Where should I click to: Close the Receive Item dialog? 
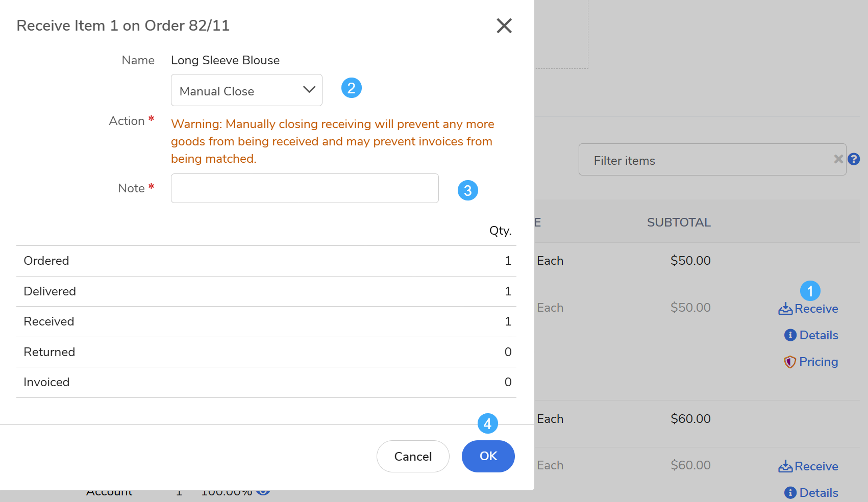[x=504, y=26]
